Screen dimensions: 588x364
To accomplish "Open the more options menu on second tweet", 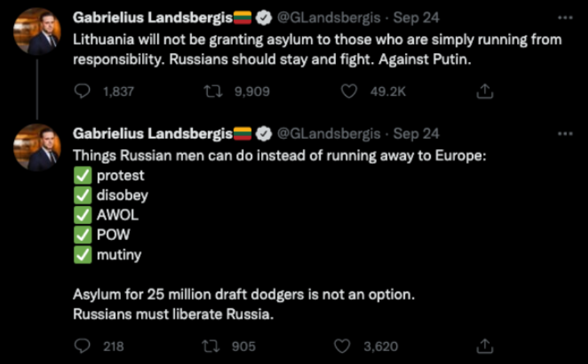I will click(565, 134).
